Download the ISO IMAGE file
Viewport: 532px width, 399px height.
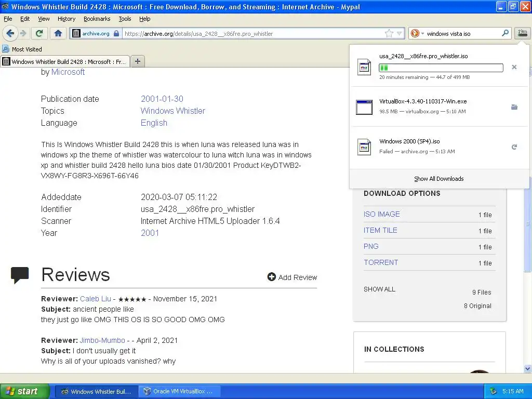[382, 214]
